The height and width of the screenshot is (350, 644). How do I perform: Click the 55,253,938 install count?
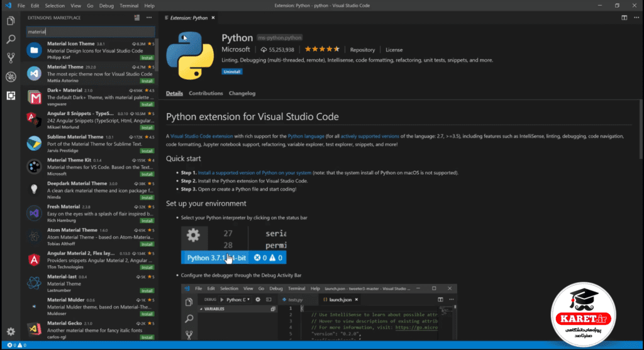click(277, 50)
